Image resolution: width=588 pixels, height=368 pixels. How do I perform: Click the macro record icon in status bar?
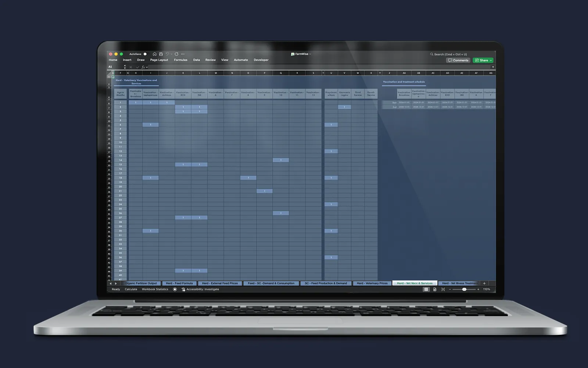coord(175,289)
